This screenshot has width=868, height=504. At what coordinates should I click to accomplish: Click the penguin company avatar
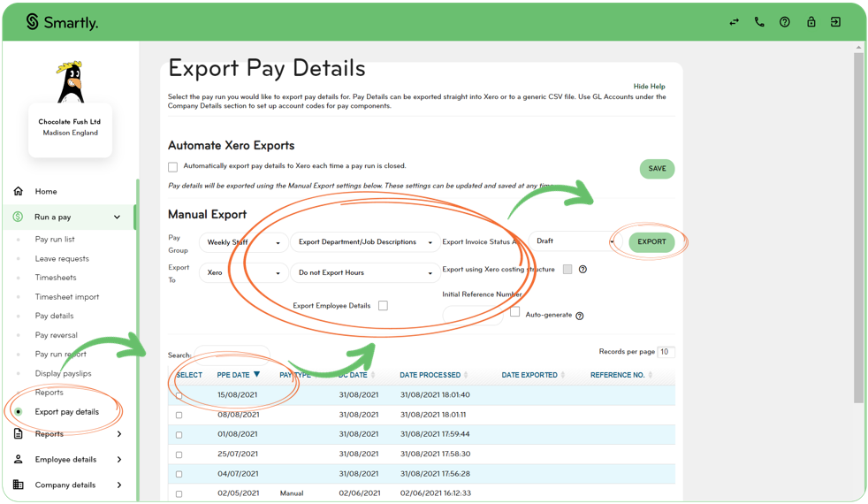71,82
